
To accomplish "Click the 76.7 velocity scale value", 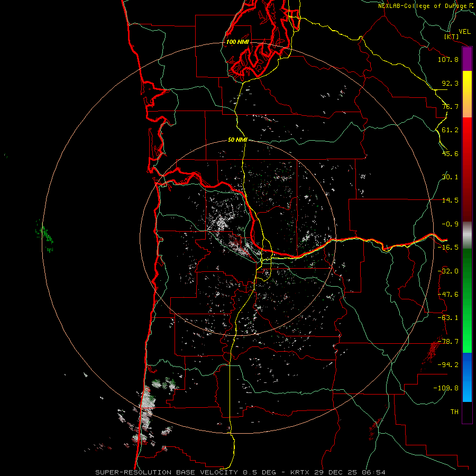I will click(450, 106).
